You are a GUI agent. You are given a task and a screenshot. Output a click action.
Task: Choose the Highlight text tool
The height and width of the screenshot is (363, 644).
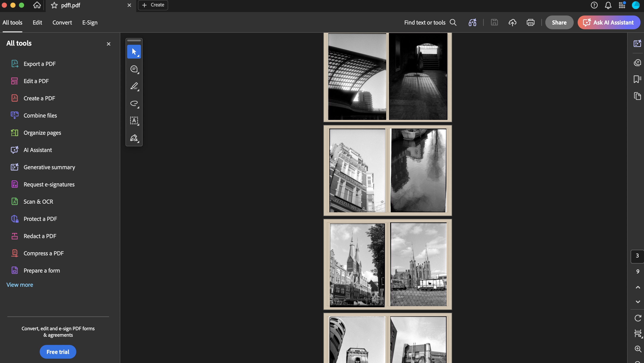coord(134,86)
